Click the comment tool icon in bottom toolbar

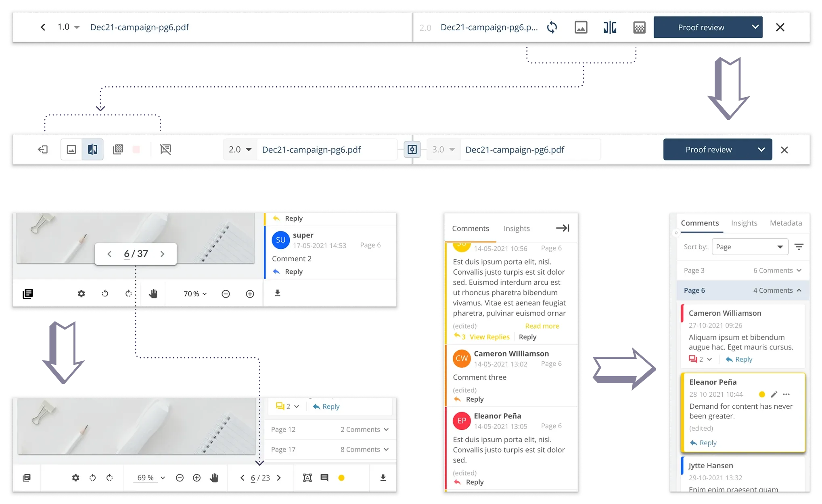pyautogui.click(x=324, y=478)
